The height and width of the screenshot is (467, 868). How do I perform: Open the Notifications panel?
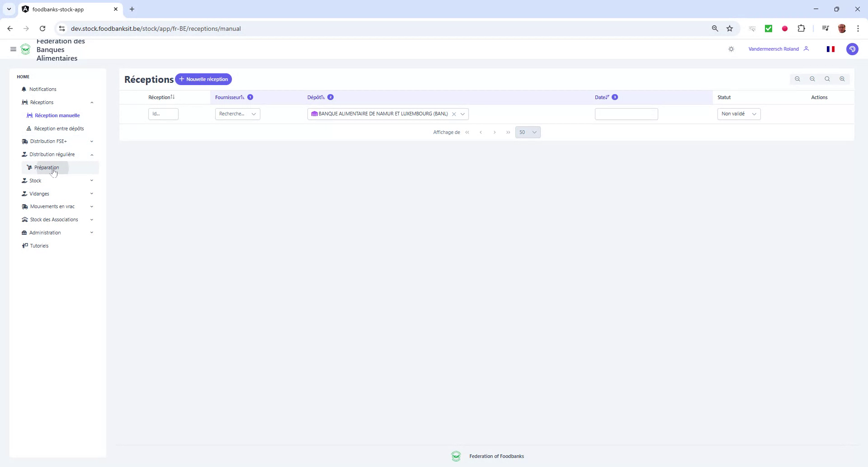point(42,89)
